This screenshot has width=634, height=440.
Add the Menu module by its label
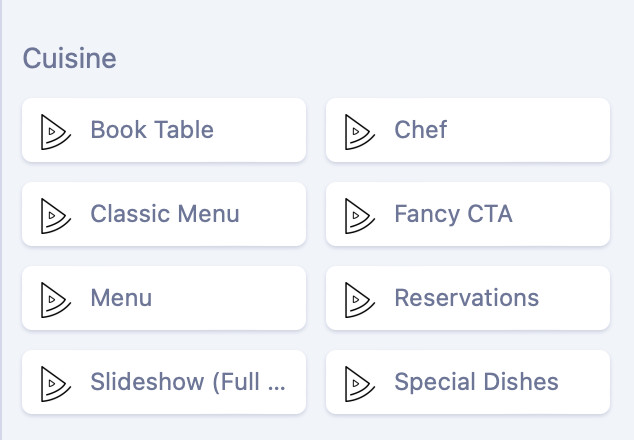click(x=121, y=298)
